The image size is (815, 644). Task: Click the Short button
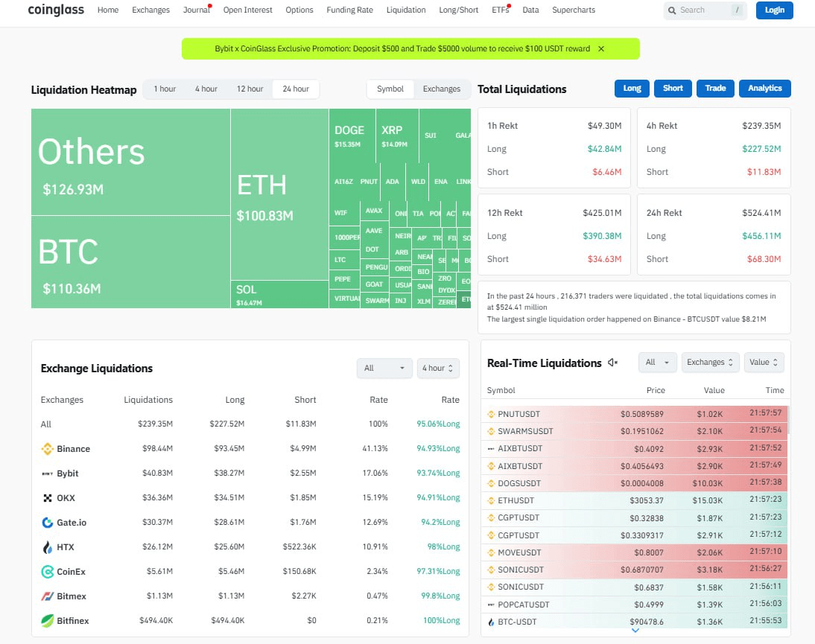pos(673,89)
